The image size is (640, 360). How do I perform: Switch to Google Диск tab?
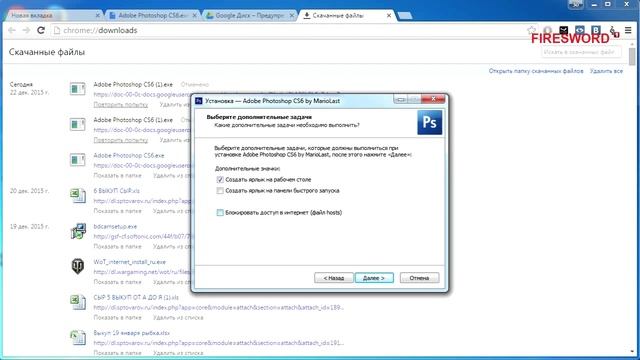point(249,16)
